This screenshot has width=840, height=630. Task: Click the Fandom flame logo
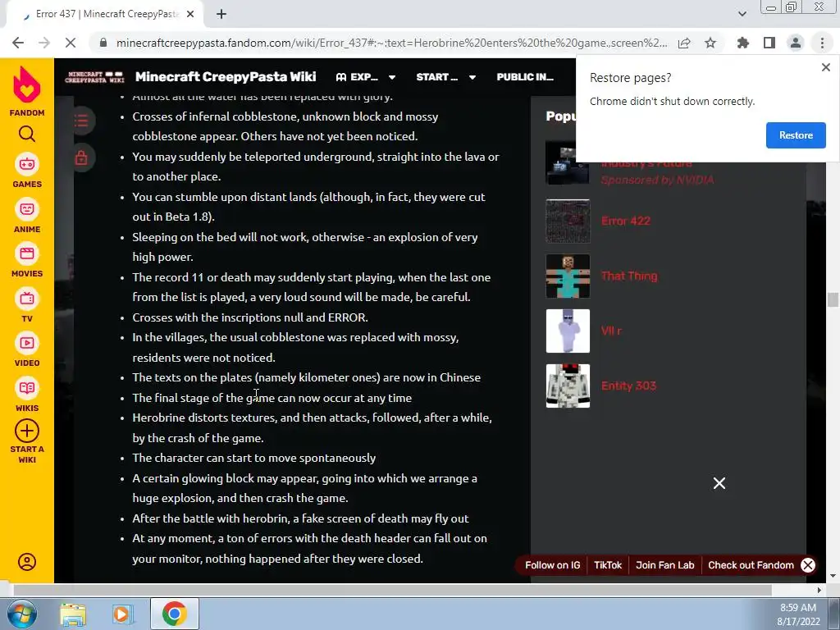(27, 85)
